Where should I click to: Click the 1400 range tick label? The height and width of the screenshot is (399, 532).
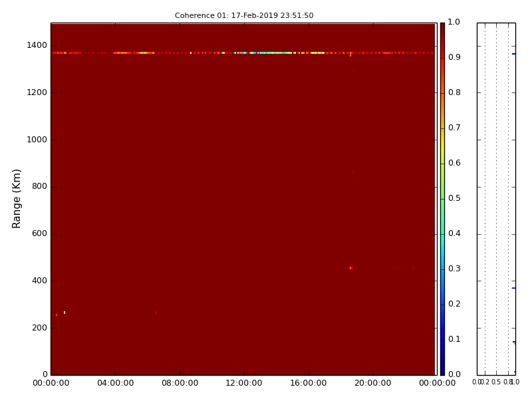pos(37,45)
